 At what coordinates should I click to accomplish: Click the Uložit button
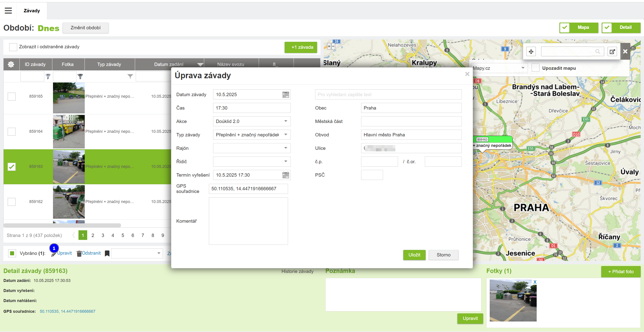pos(414,255)
